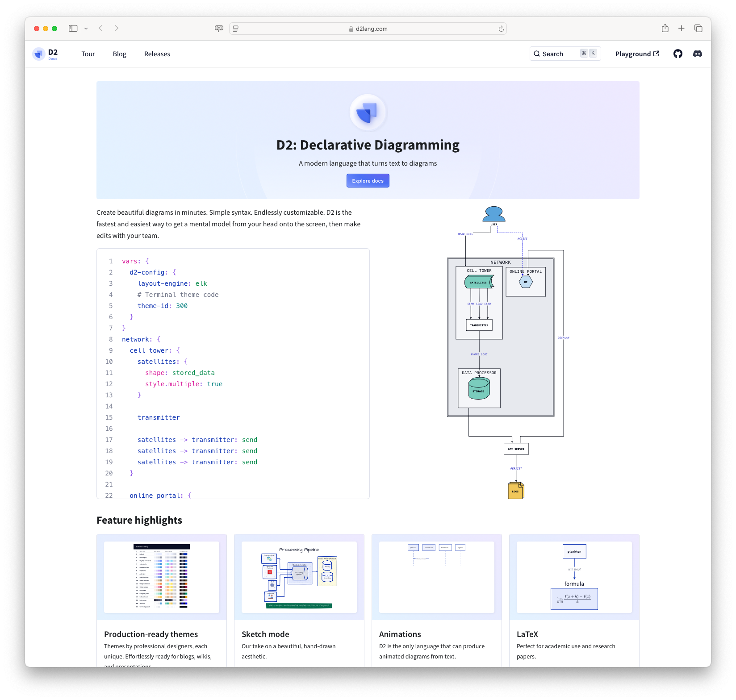This screenshot has width=736, height=700.
Task: Open the Playground via its external link icon
Action: tap(656, 54)
